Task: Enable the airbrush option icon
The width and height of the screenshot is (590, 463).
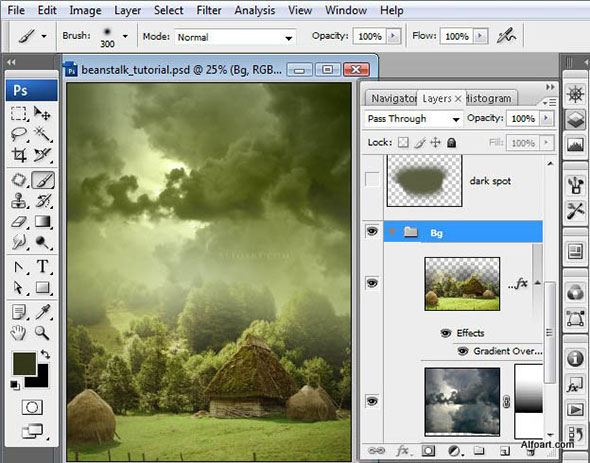Action: tap(506, 36)
